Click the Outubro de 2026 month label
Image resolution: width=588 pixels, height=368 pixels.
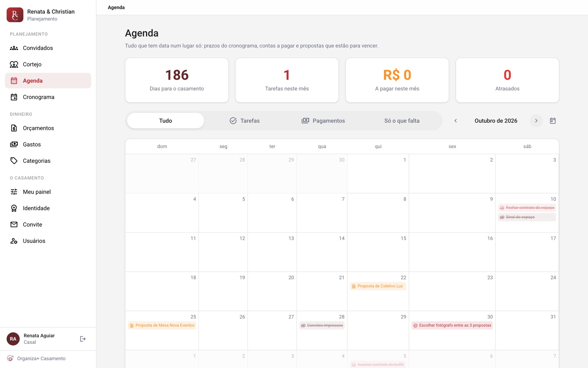[x=496, y=121]
